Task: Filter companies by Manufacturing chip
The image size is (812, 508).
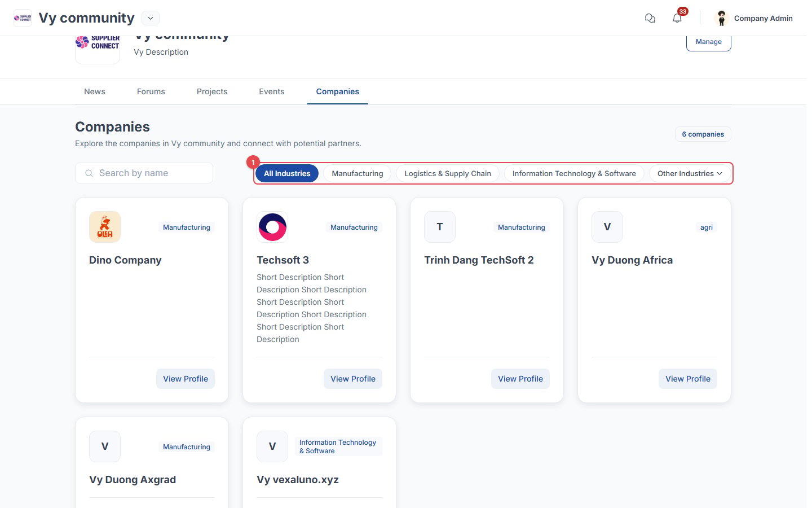Action: [358, 173]
